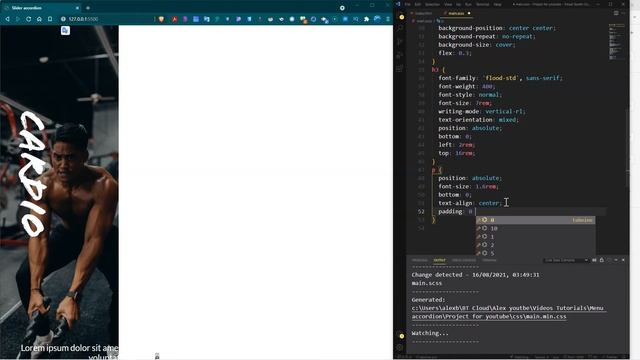Switch to the index.html editor tab
Screen dimensions: 640x360
423,13
